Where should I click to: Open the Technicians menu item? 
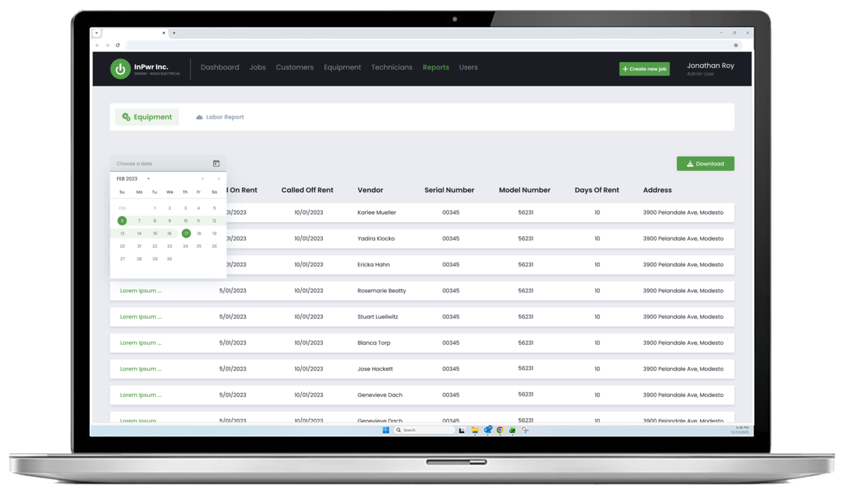[x=392, y=67]
